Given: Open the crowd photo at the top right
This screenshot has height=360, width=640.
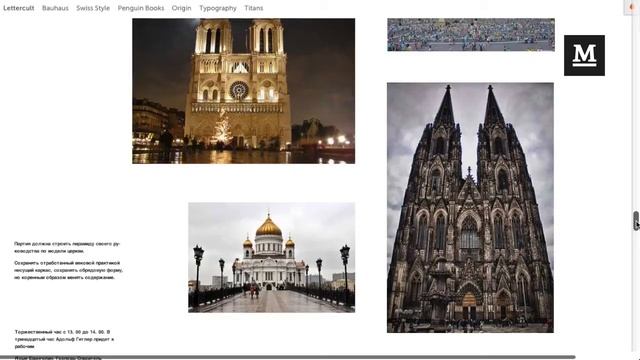Looking at the screenshot, I should (471, 35).
